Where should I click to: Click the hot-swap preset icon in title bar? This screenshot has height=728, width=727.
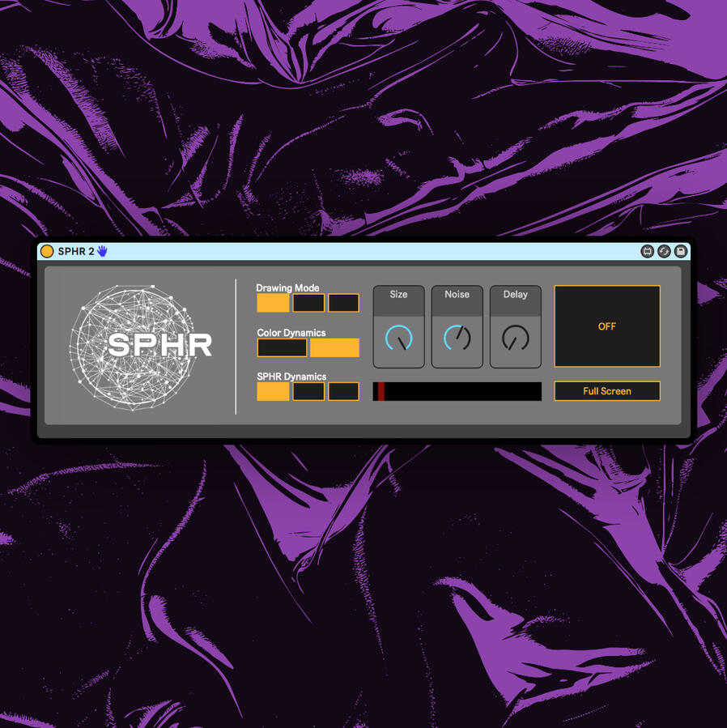pos(647,251)
